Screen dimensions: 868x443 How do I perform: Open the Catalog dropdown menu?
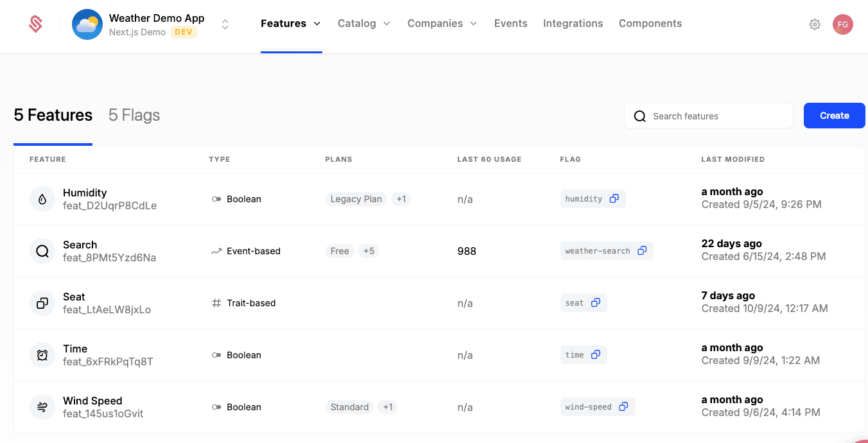(364, 24)
